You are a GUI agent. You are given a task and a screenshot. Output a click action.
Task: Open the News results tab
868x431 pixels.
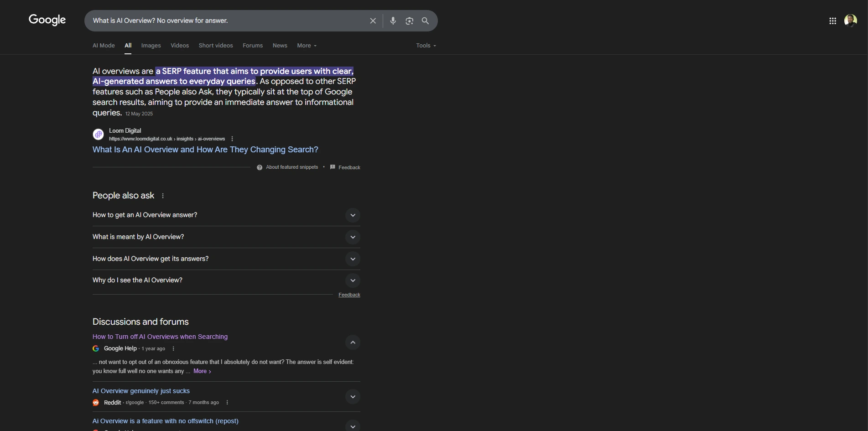coord(280,46)
